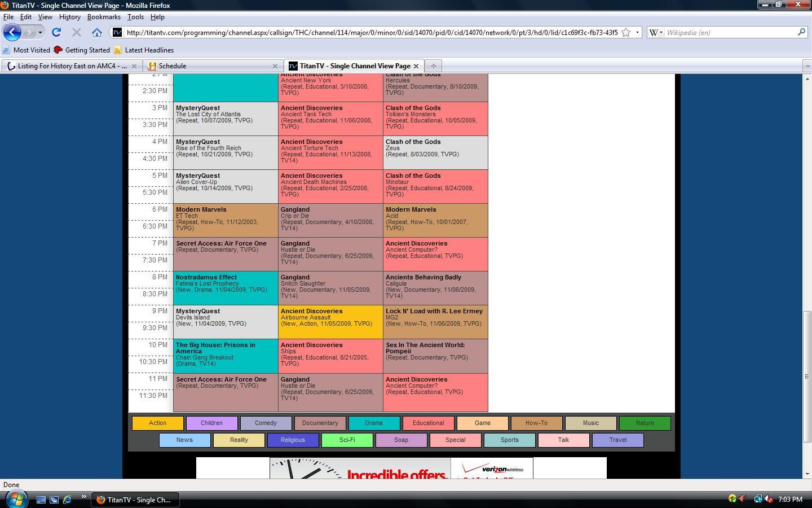Click Switch between windows quick launch icon
This screenshot has width=812, height=508.
[x=54, y=500]
